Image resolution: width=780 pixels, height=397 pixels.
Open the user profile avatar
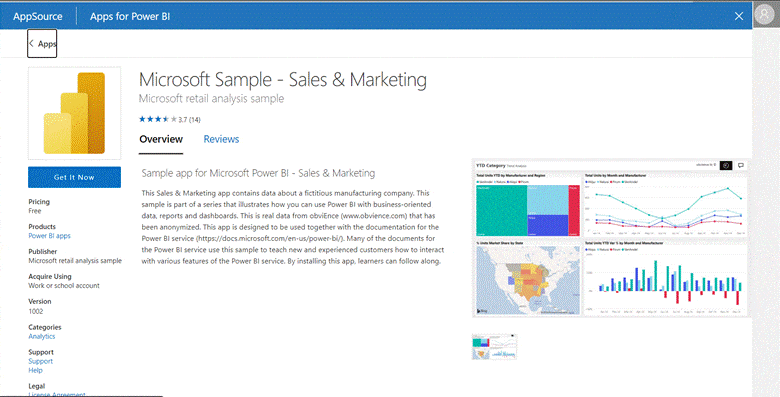(x=764, y=14)
